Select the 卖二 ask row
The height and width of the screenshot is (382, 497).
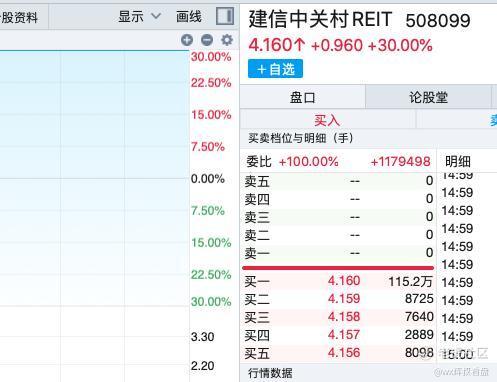[x=338, y=235]
